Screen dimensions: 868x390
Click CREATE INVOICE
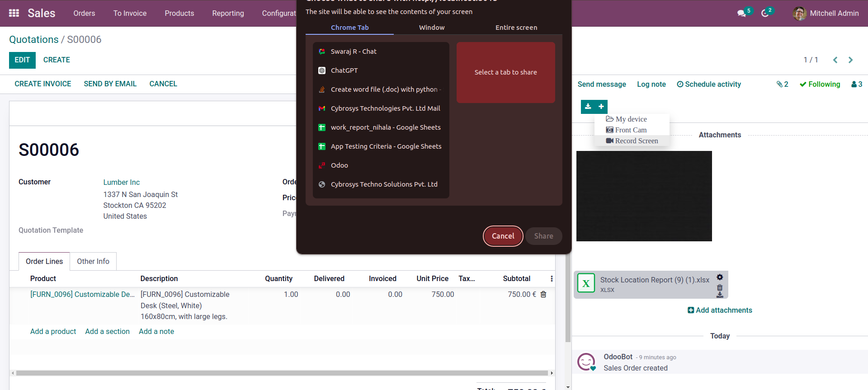43,84
